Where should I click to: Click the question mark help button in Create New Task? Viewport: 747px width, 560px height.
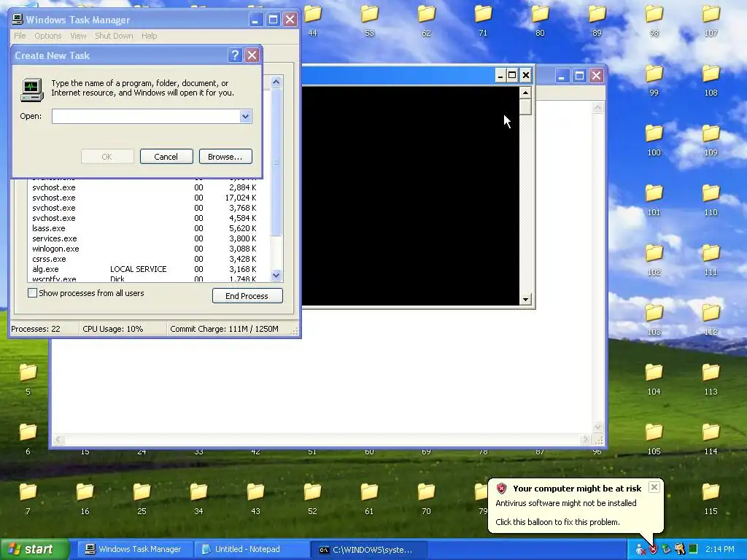pyautogui.click(x=234, y=55)
